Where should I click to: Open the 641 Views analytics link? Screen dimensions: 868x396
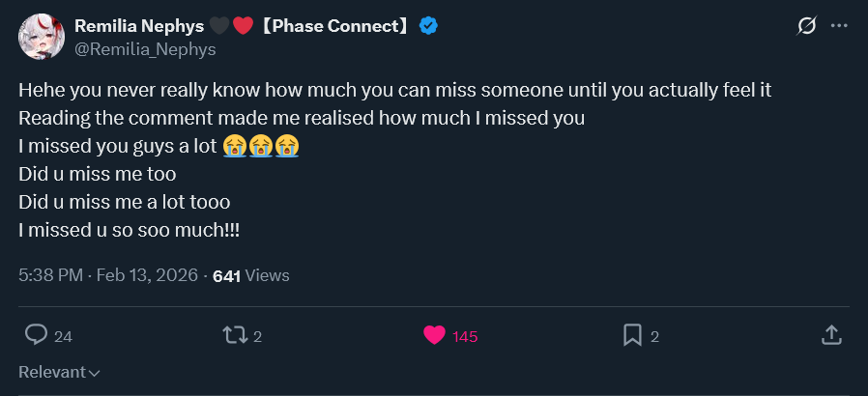pos(251,275)
